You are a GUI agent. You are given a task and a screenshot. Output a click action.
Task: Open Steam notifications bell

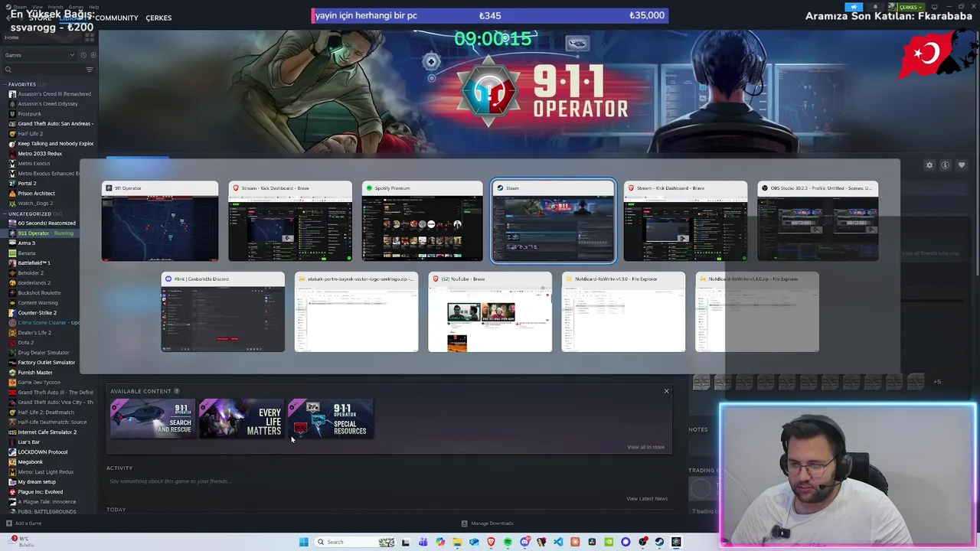pyautogui.click(x=875, y=7)
